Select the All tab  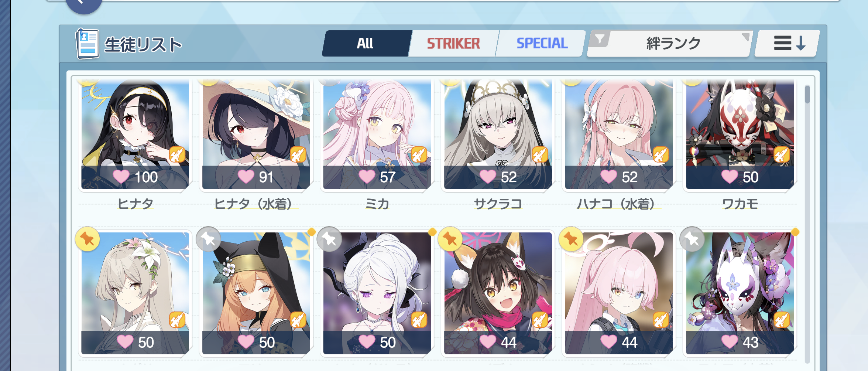365,44
